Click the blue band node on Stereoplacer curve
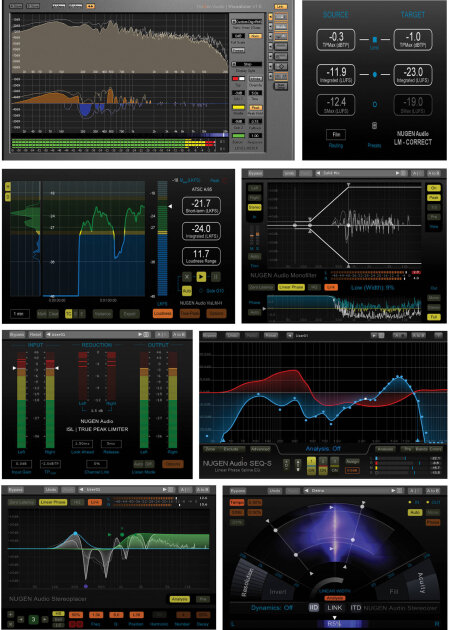 pyautogui.click(x=75, y=534)
